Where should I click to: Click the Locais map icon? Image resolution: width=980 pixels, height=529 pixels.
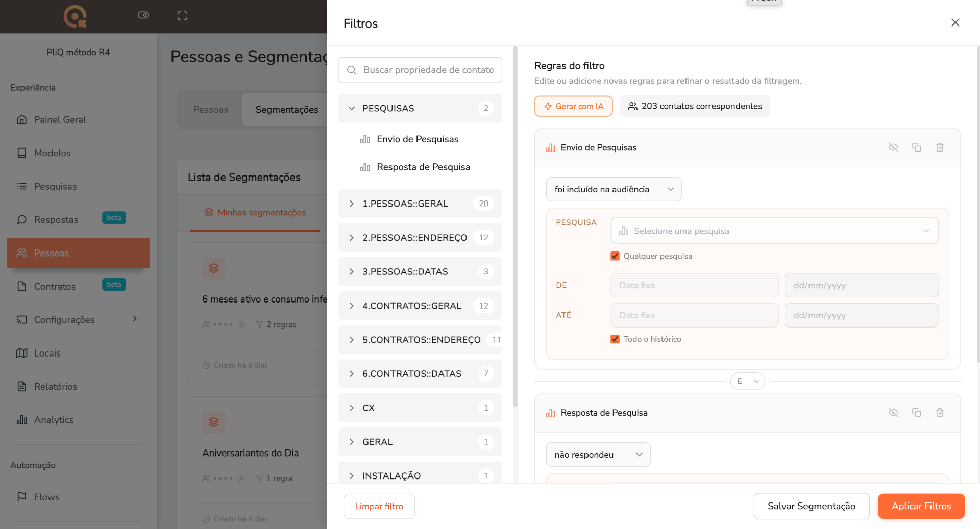coord(21,353)
